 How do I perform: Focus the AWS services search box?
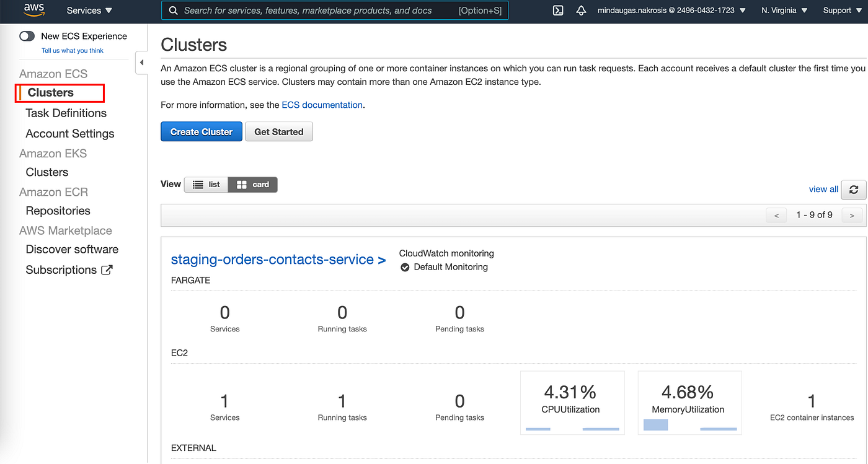click(335, 11)
